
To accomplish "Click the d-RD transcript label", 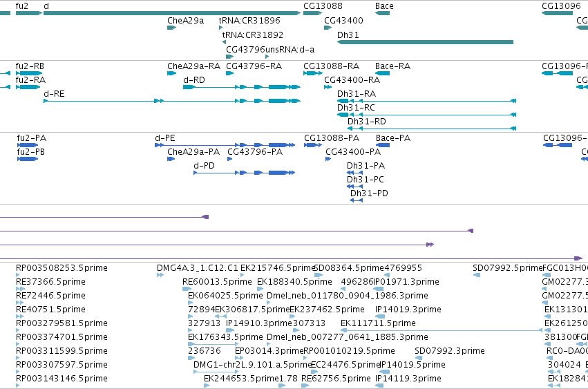I will coord(194,80).
